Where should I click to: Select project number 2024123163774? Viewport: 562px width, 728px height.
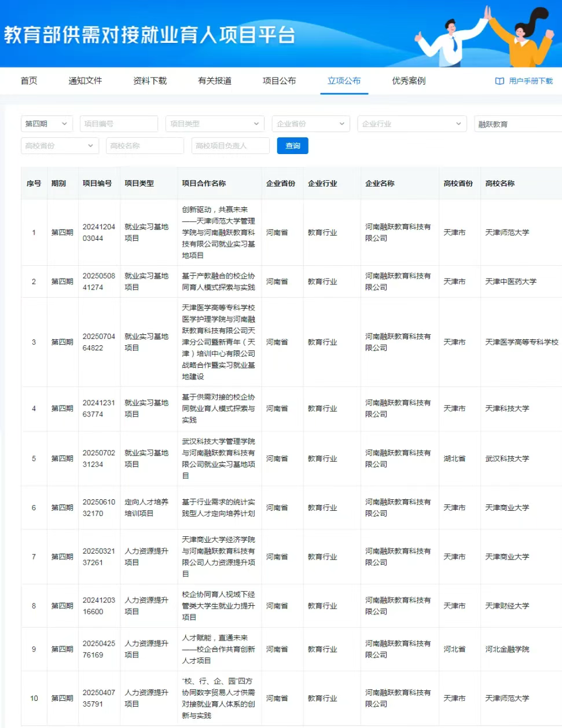pyautogui.click(x=98, y=408)
